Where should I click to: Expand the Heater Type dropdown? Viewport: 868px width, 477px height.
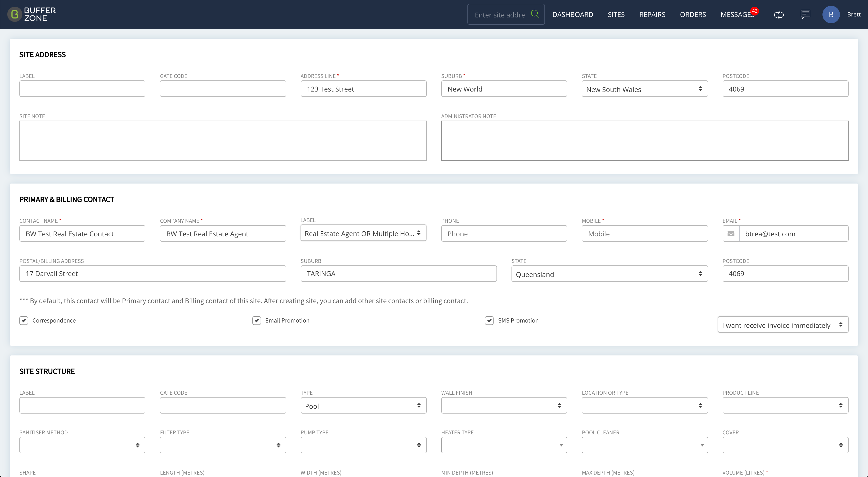(x=504, y=445)
